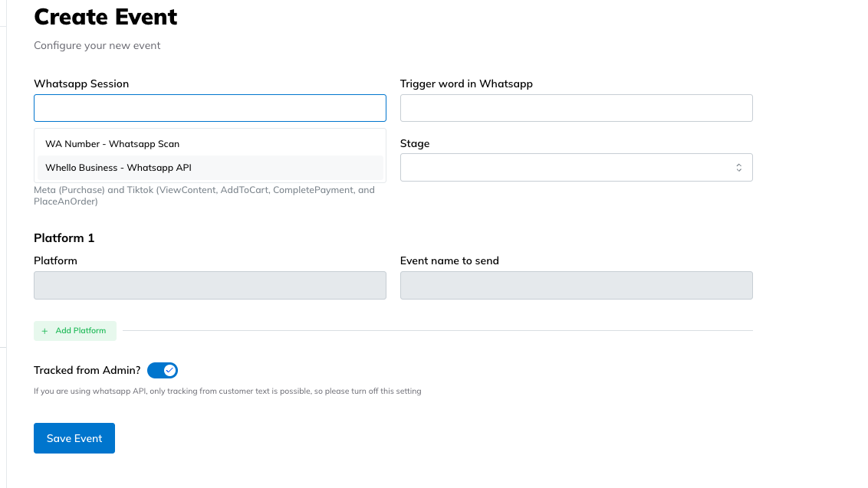
Task: Click the Trigger word in Whatsapp field
Action: click(576, 108)
